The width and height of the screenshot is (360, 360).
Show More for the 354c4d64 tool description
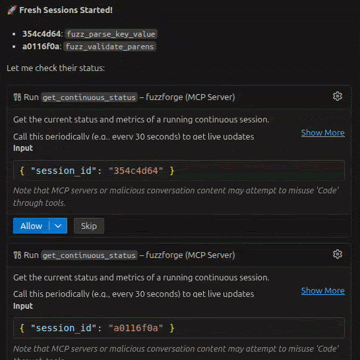point(323,133)
